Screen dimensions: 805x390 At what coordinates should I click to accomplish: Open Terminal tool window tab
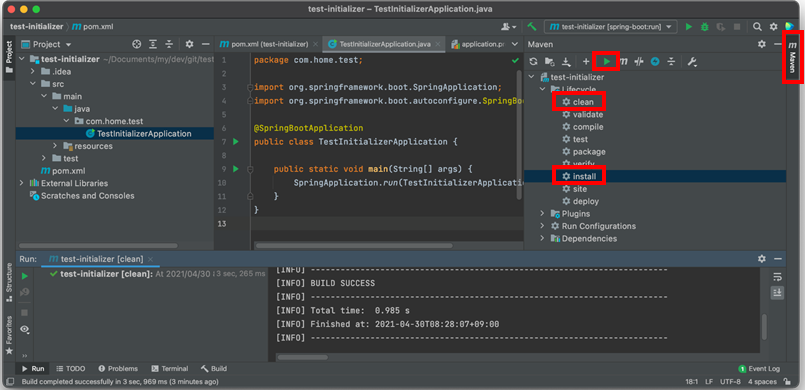170,368
